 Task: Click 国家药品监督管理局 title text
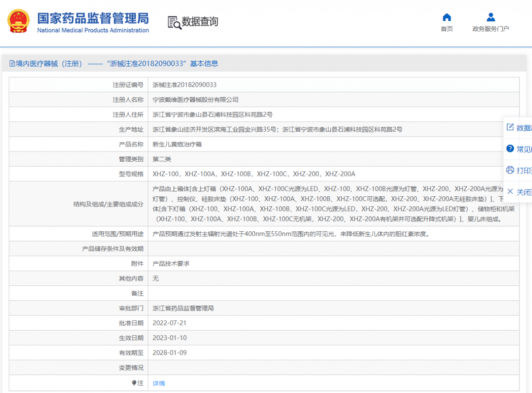click(93, 18)
